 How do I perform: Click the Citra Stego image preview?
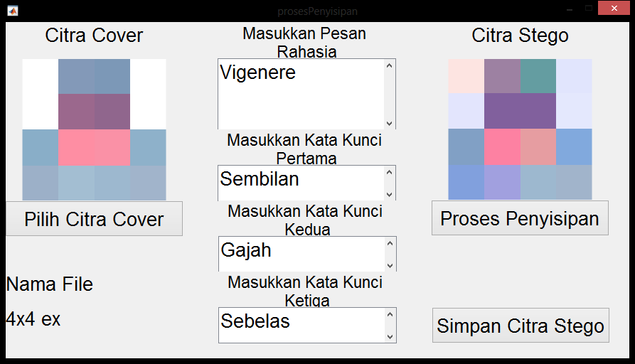point(520,129)
